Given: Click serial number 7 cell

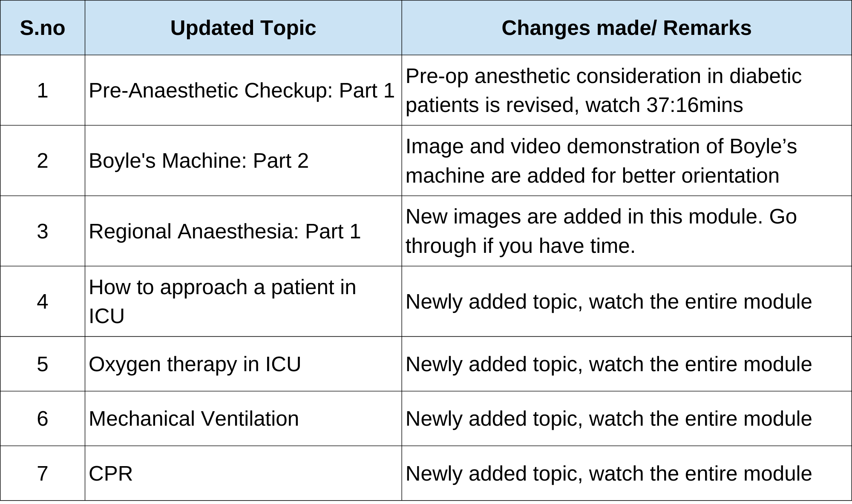Looking at the screenshot, I should [43, 474].
